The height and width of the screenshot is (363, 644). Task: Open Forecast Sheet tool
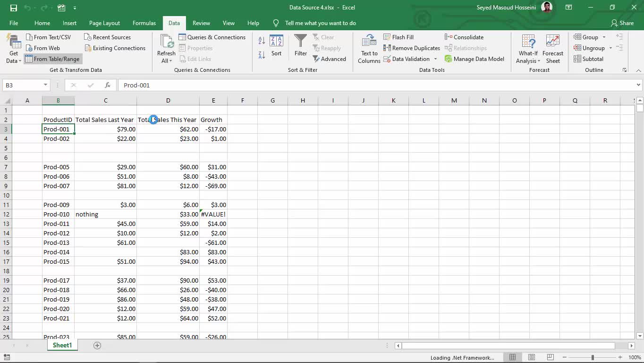tap(552, 48)
